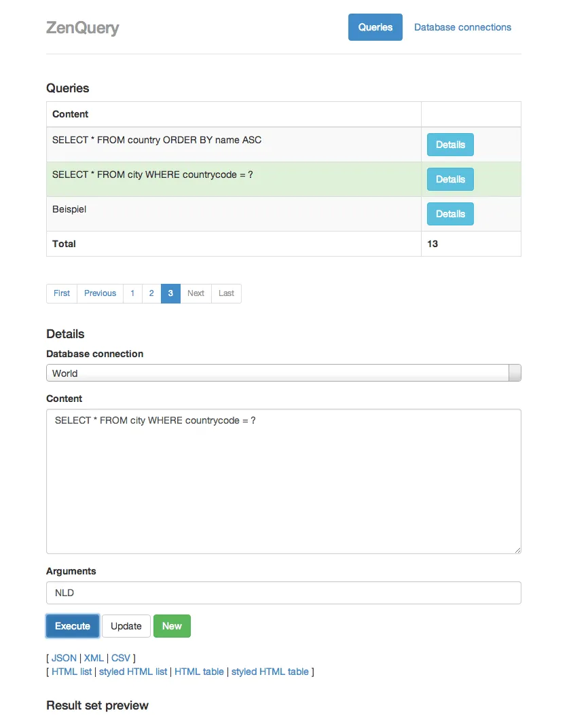Go to the First page

62,293
